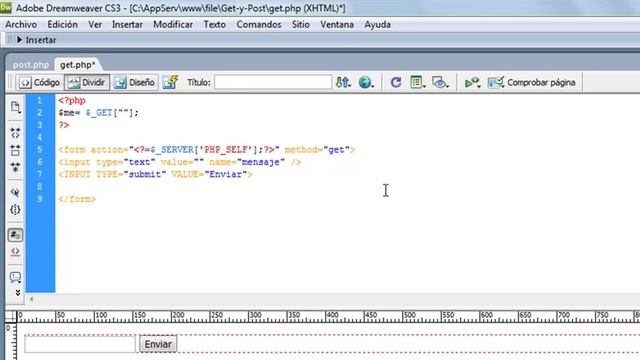The width and height of the screenshot is (640, 360).
Task: Switch to Código view
Action: [40, 82]
